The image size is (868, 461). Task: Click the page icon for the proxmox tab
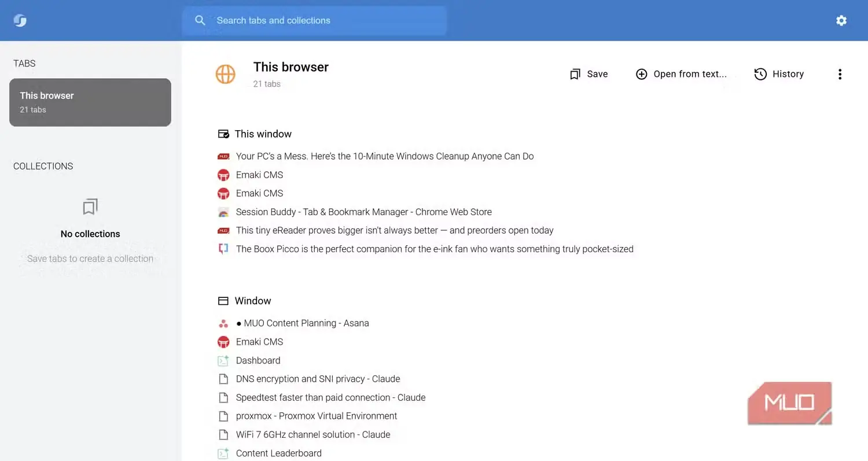tap(223, 416)
